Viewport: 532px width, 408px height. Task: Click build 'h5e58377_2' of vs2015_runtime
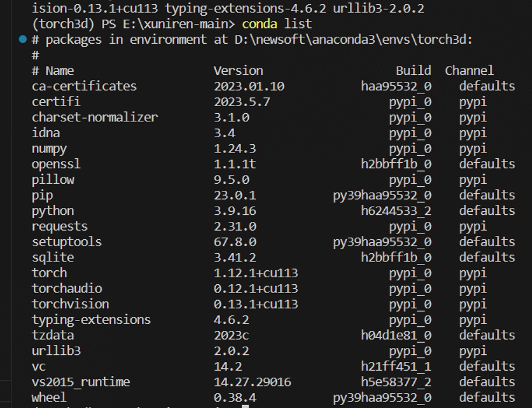(x=397, y=382)
